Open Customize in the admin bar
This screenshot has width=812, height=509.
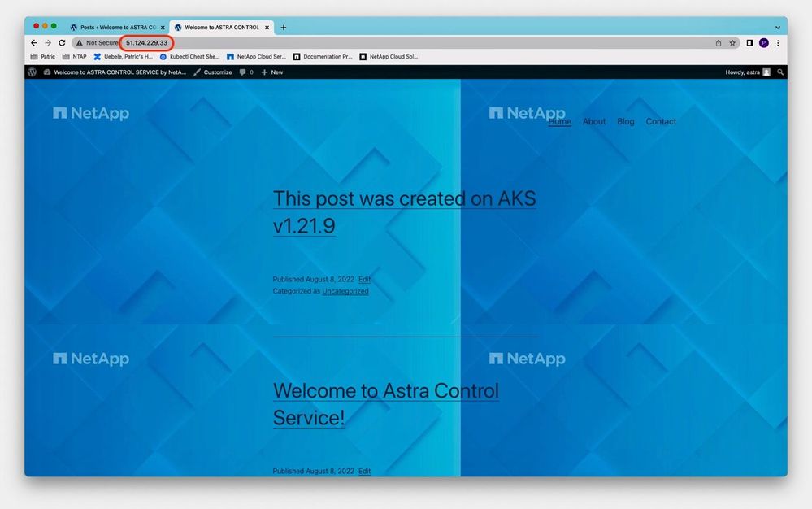[213, 72]
